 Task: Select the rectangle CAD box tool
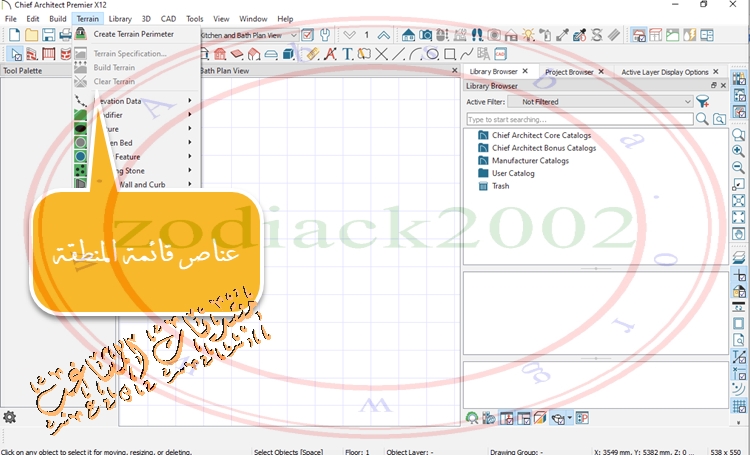click(450, 54)
